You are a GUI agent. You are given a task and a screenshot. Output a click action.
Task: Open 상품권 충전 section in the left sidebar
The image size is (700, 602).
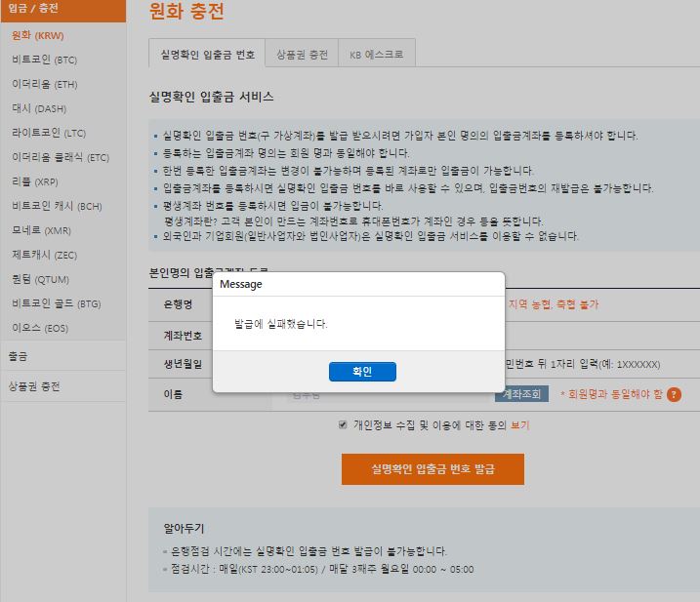tap(35, 386)
